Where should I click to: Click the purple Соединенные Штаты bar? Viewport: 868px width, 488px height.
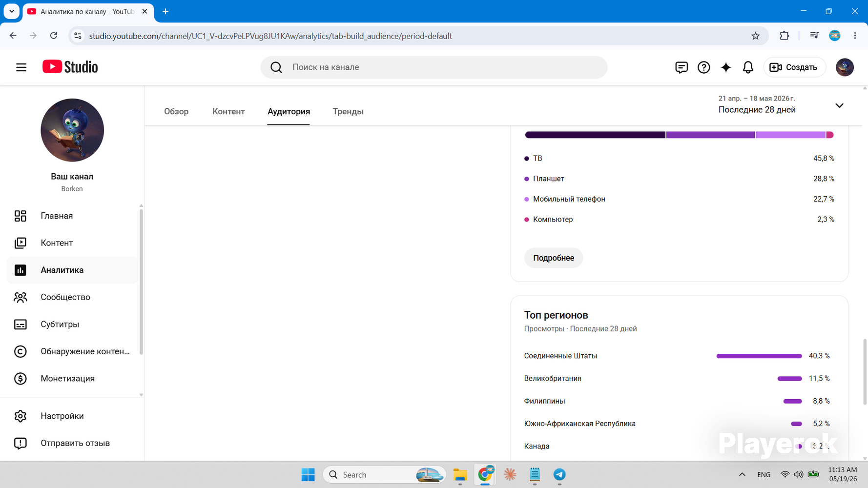[x=759, y=356]
